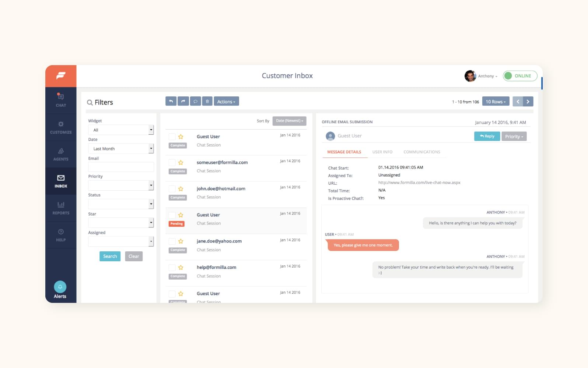Screen dimensions: 588x368
Task: Check the jane.doe@yahoo.com message checkbox
Action: [x=172, y=241]
